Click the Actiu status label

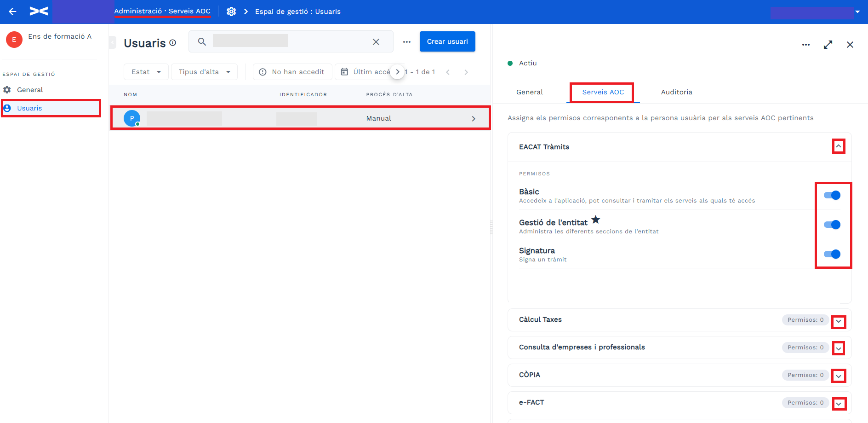(x=528, y=63)
